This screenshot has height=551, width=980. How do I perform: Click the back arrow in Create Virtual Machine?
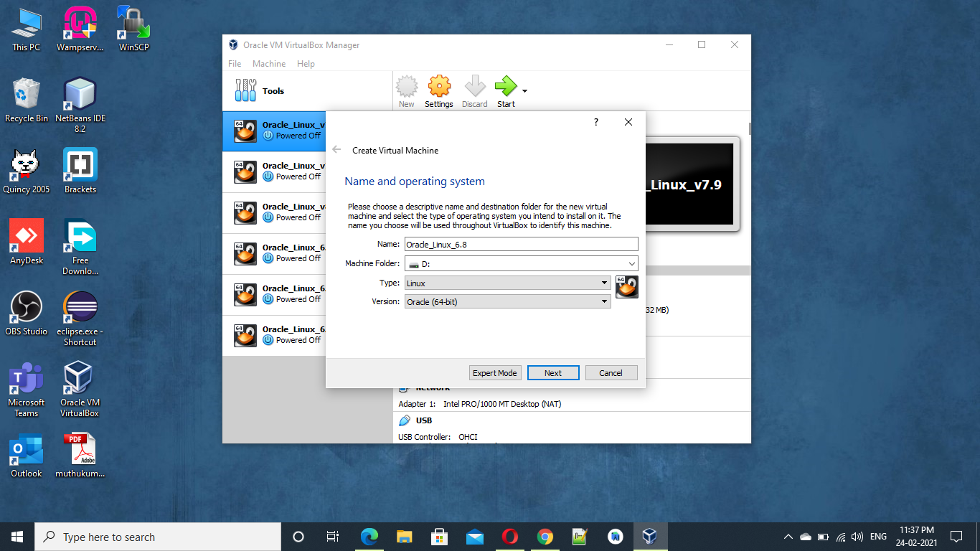coord(336,150)
